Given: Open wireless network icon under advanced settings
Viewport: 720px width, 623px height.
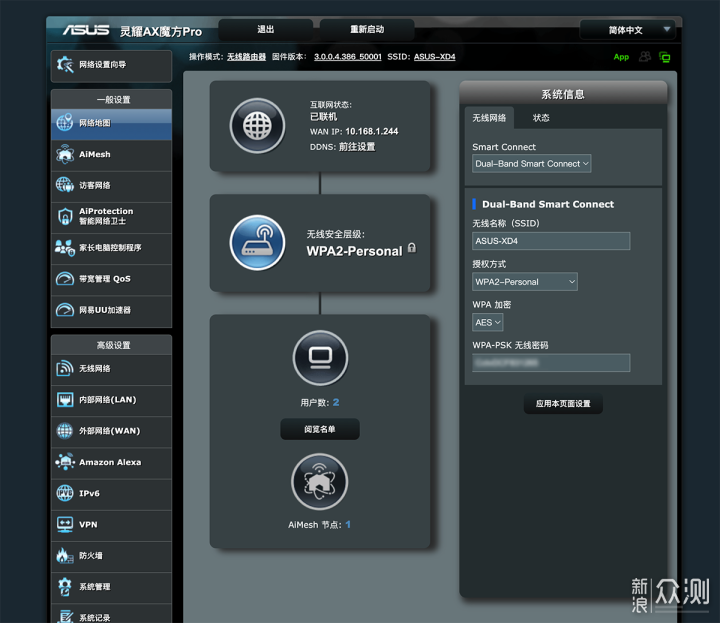Looking at the screenshot, I should pyautogui.click(x=65, y=368).
